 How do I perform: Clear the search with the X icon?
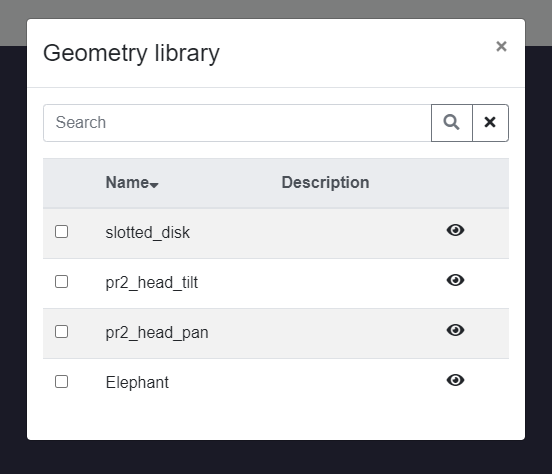[490, 123]
